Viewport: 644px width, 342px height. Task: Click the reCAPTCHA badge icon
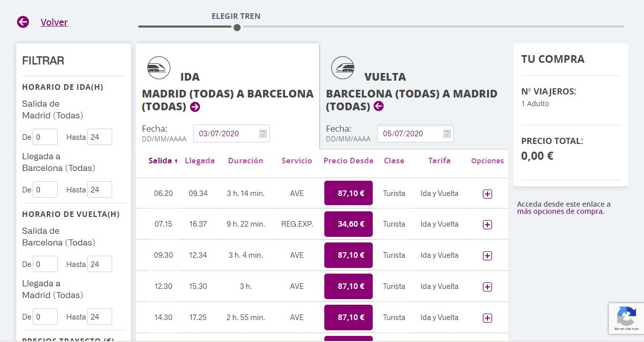point(626,317)
